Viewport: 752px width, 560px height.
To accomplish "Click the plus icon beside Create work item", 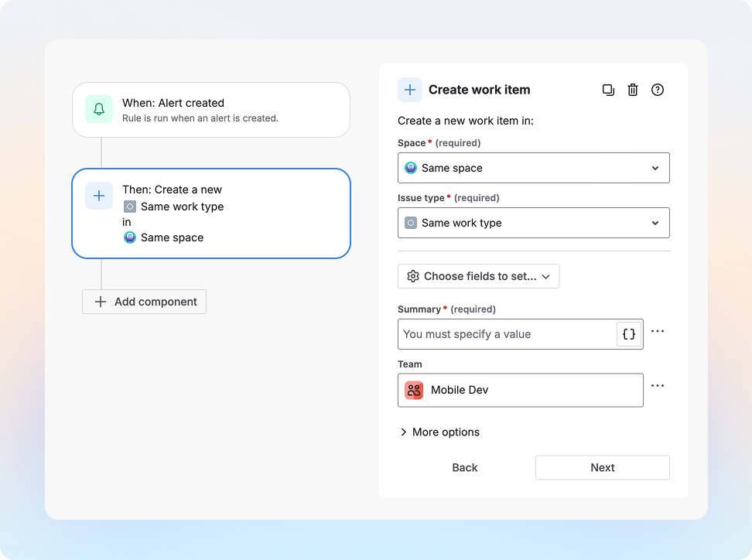I will point(410,90).
